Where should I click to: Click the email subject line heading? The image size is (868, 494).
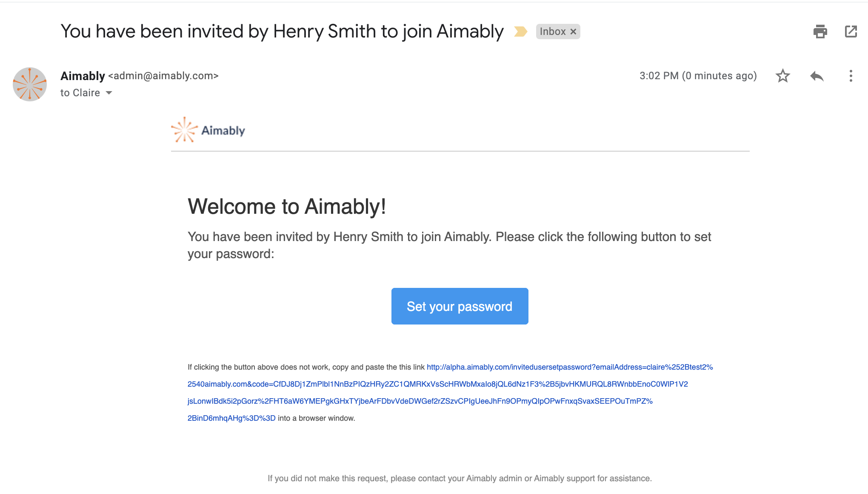click(282, 32)
